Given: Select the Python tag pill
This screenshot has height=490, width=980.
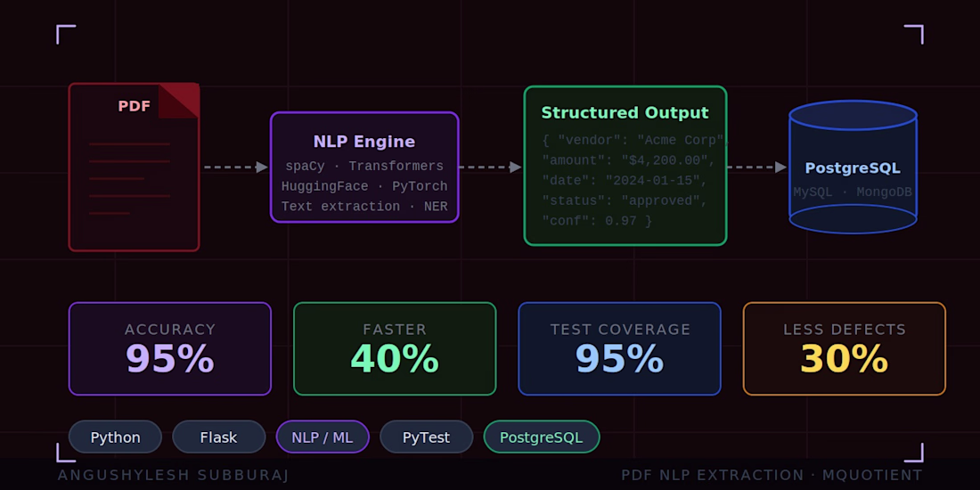Looking at the screenshot, I should 115,437.
